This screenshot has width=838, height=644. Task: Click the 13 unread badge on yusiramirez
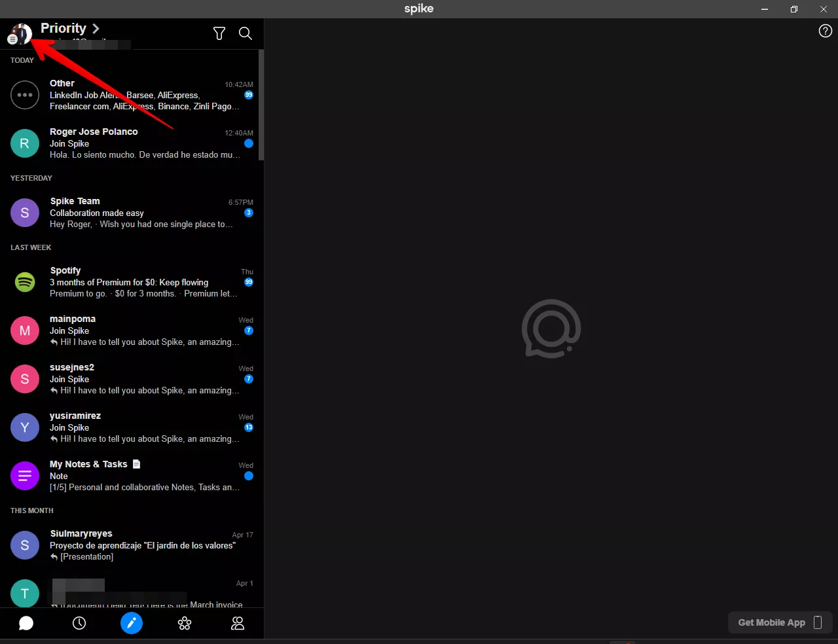(249, 427)
